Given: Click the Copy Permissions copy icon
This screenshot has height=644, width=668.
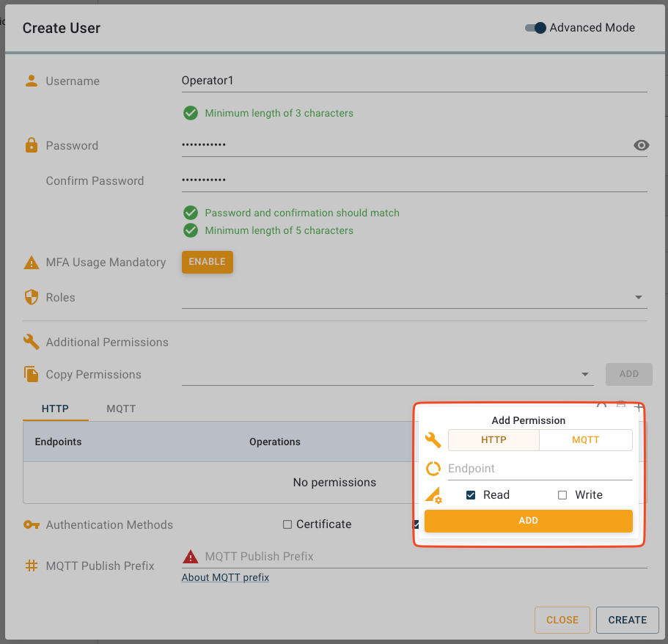Looking at the screenshot, I should pos(32,374).
